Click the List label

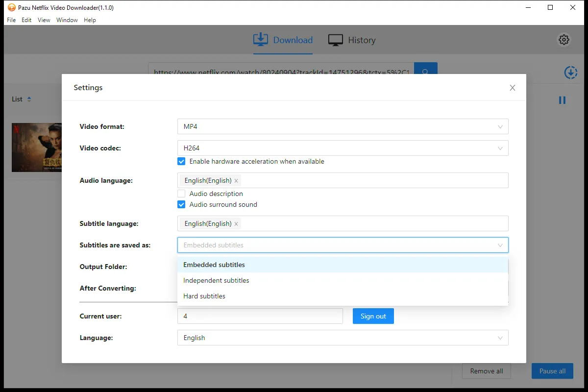17,99
